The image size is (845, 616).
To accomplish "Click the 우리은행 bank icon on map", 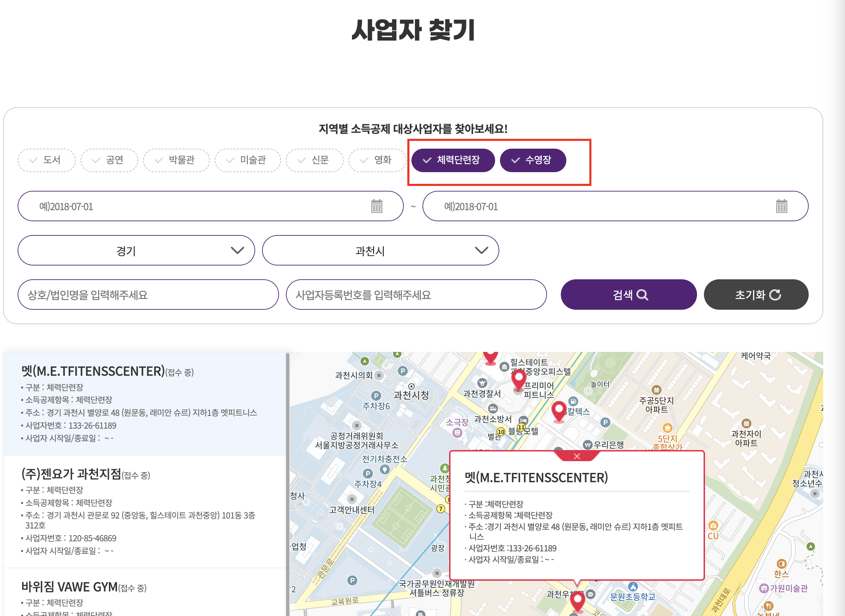I will pos(588,445).
